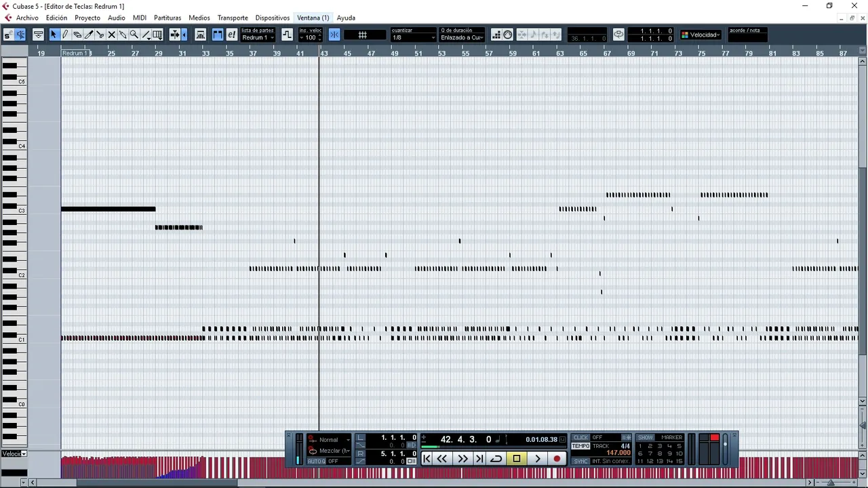Click the horizontal scrollbar thumb

157,483
